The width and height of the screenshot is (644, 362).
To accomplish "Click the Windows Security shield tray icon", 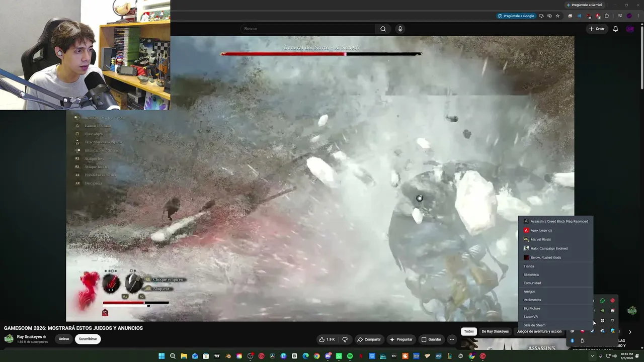I will [612, 331].
